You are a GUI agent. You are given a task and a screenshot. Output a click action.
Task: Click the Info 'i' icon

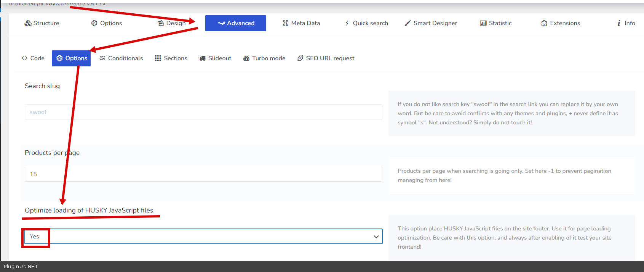click(619, 23)
